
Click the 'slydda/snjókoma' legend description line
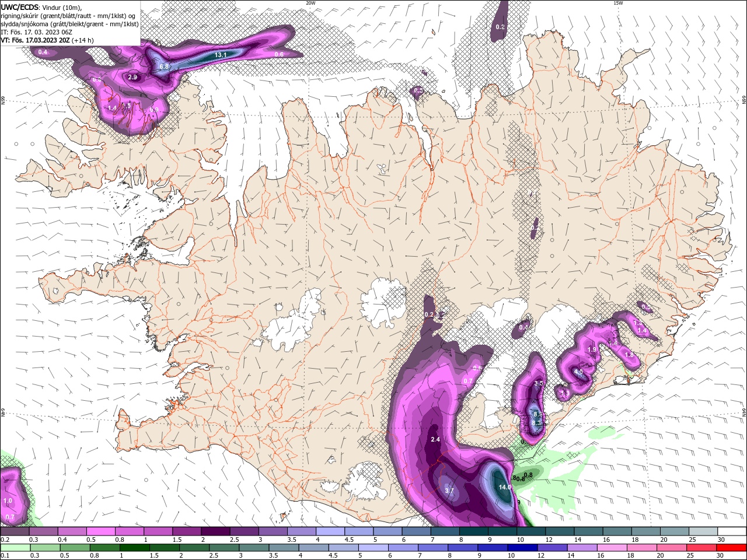69,24
